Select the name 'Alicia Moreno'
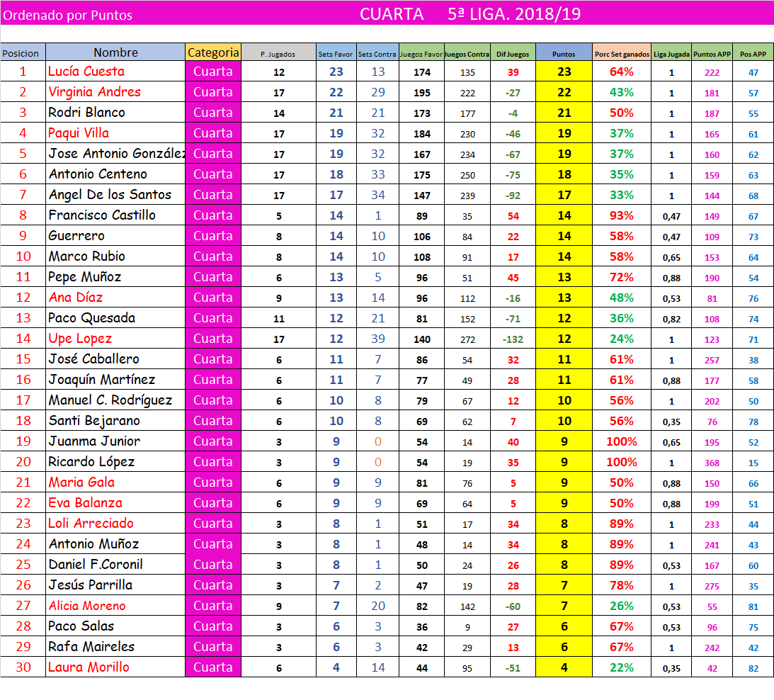This screenshot has width=774, height=700. [87, 605]
